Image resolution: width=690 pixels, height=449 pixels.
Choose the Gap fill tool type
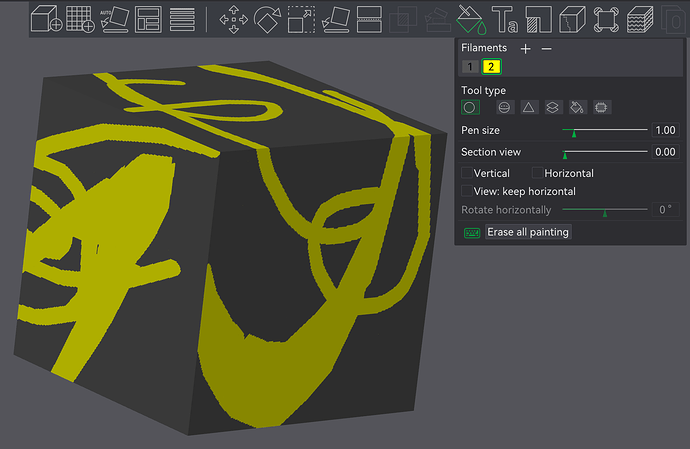pos(601,107)
